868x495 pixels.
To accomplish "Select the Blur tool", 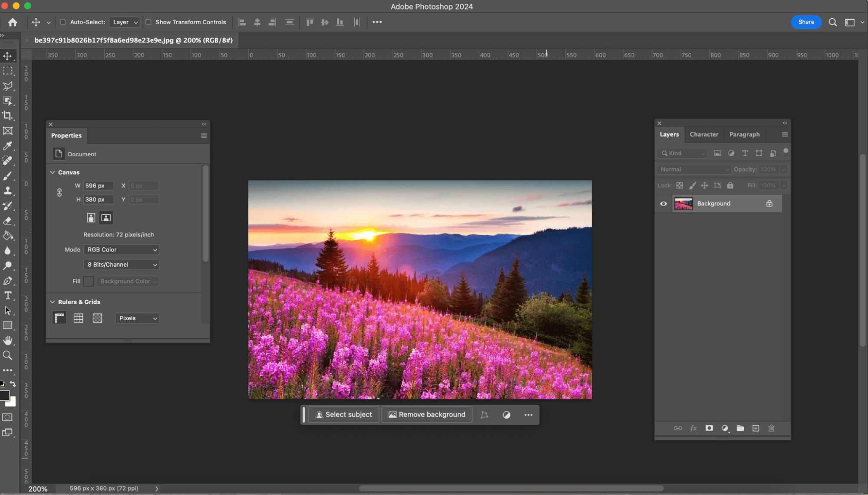I will (x=7, y=251).
